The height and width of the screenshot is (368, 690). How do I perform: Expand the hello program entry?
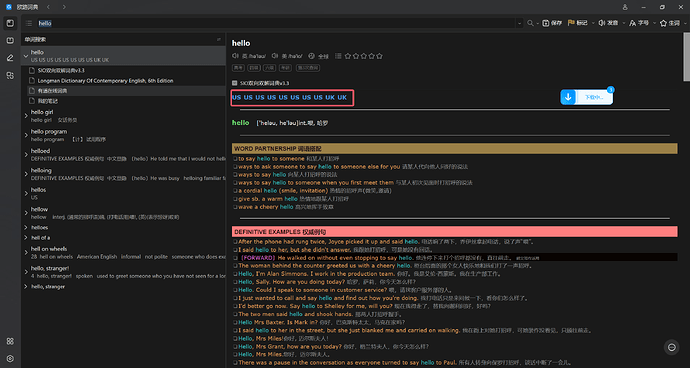26,135
